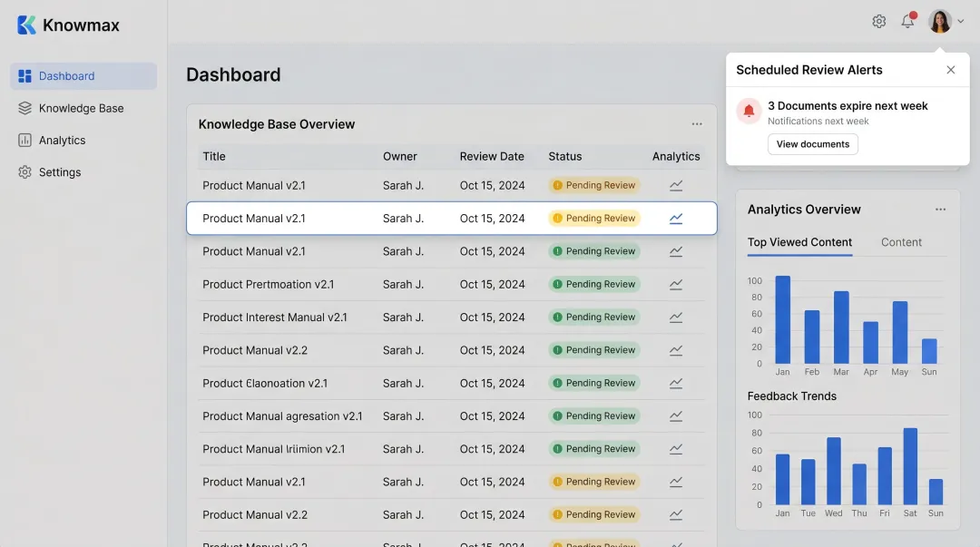Click the Knowmax logo
The image size is (980, 547).
pos(68,25)
